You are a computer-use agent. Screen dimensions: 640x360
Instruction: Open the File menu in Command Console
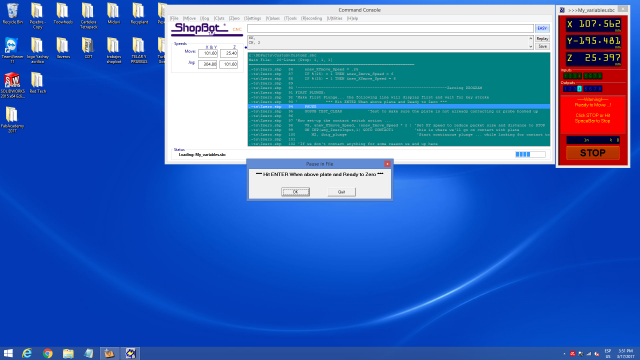(x=174, y=18)
